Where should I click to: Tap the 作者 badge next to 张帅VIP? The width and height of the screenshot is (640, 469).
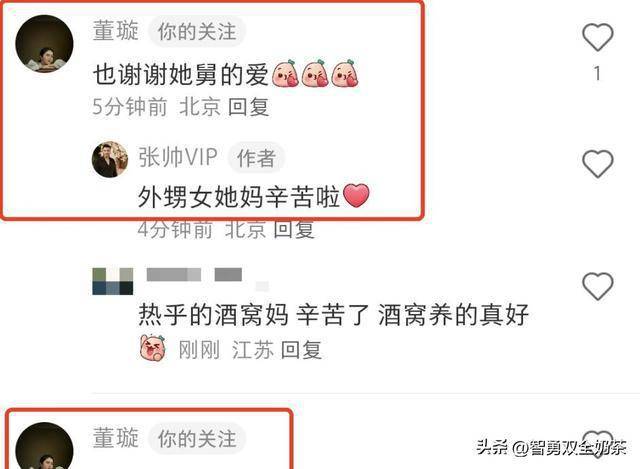click(256, 158)
